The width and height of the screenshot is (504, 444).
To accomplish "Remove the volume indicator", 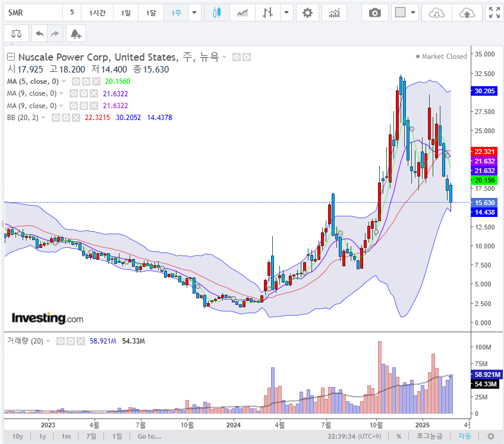I will coord(81,341).
